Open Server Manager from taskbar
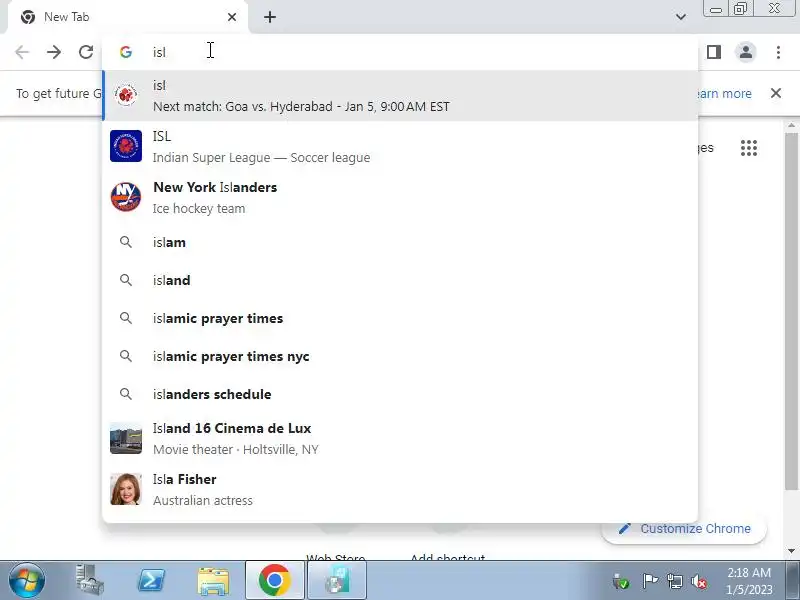The width and height of the screenshot is (800, 600). tap(89, 580)
